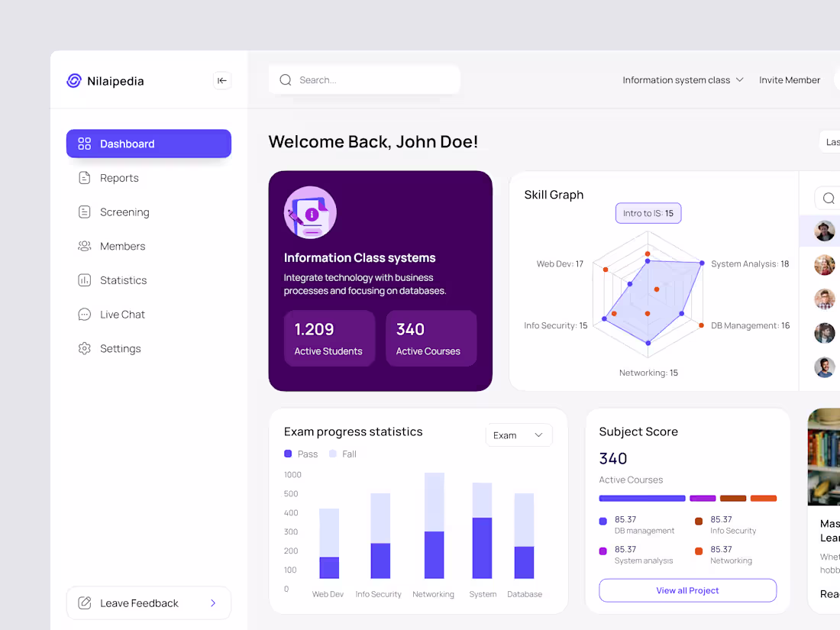
Task: Click the Intro to IS: 15 skill label
Action: 648,213
